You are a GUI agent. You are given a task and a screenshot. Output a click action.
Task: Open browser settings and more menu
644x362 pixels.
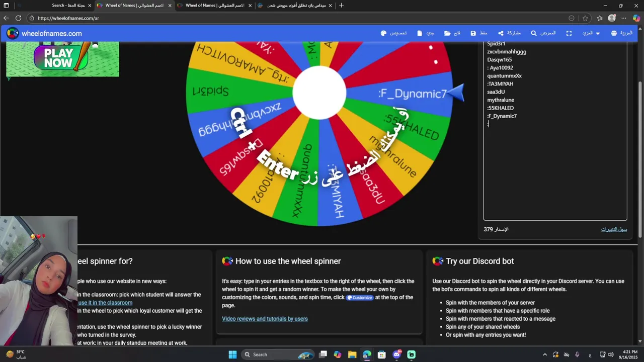pyautogui.click(x=624, y=18)
